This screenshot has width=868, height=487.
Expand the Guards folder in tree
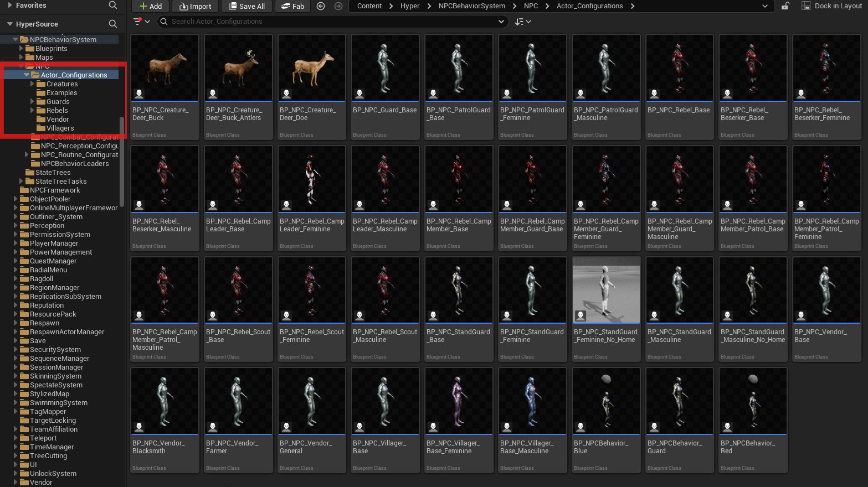pyautogui.click(x=32, y=102)
